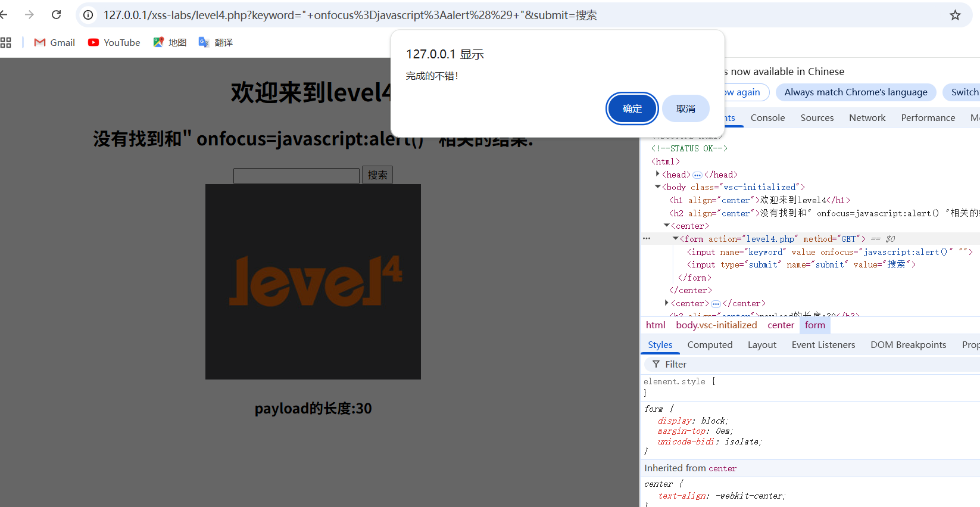980x507 pixels.
Task: Click the payload的长度:30 text
Action: pos(313,409)
